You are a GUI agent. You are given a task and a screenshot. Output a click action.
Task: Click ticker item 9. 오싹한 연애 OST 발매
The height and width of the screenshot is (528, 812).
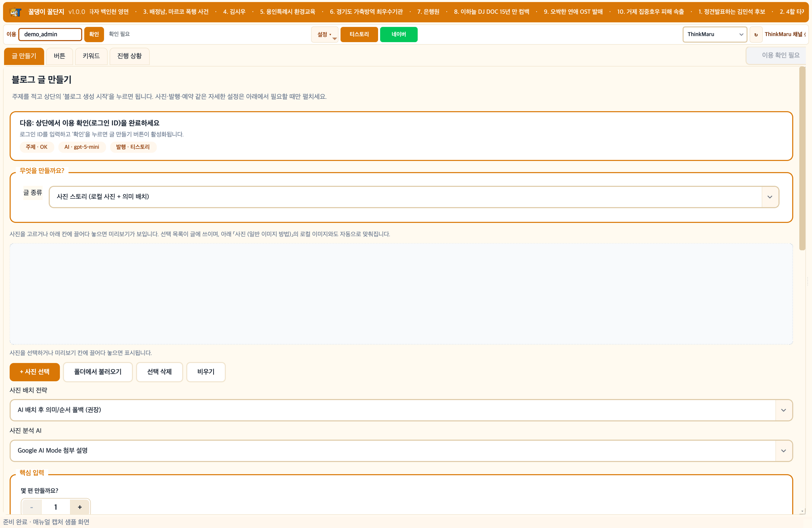click(x=573, y=12)
